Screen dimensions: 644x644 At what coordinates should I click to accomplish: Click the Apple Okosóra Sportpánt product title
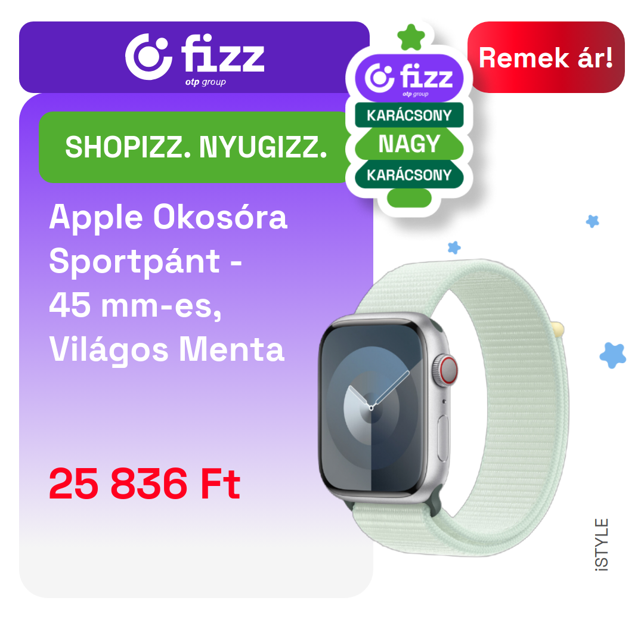[x=168, y=283]
